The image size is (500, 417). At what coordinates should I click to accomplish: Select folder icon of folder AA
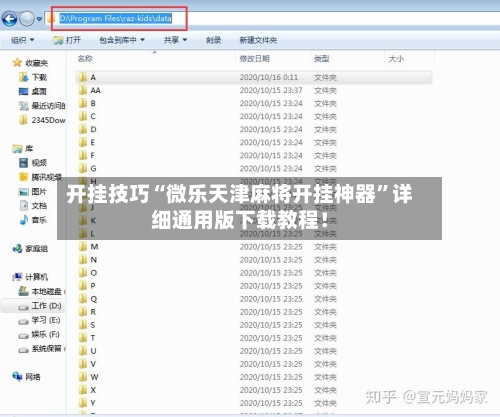point(83,90)
